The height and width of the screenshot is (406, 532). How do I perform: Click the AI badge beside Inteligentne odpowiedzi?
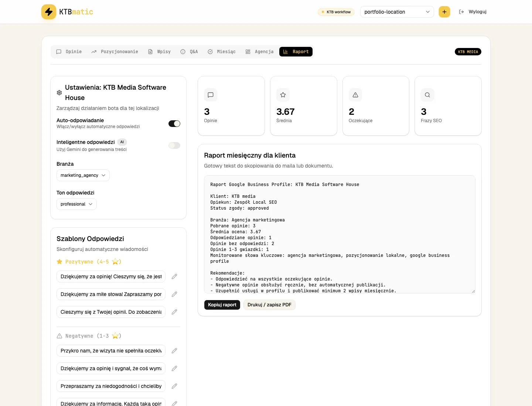point(122,142)
